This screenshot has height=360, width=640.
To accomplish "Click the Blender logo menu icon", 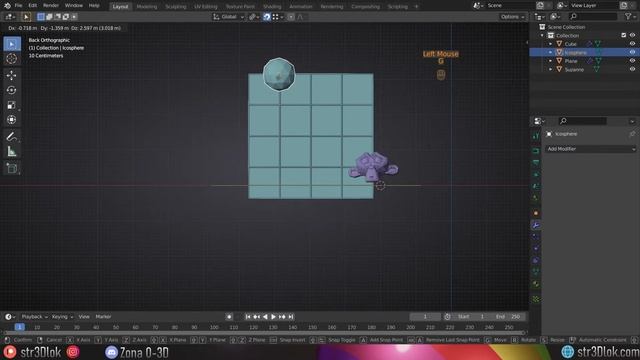I will tap(7, 6).
